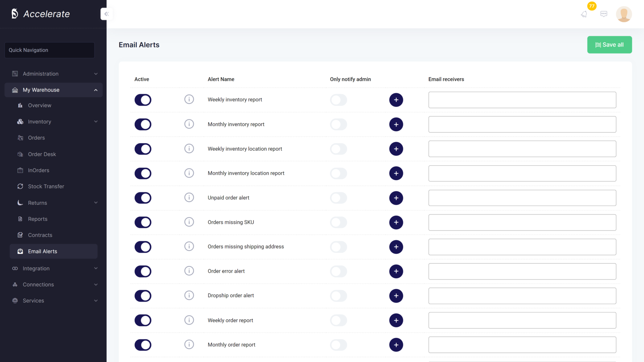Select Email Alerts in the sidebar
This screenshot has width=644, height=362.
pyautogui.click(x=42, y=251)
